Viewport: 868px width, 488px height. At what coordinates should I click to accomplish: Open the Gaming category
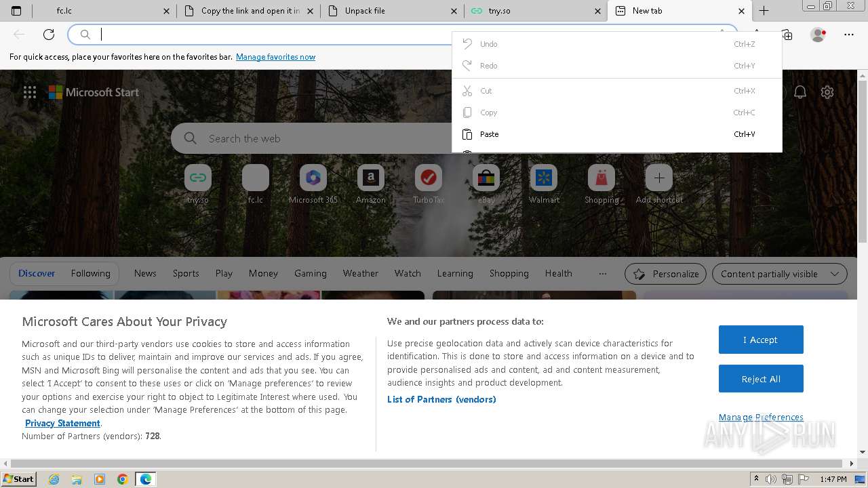coord(311,274)
